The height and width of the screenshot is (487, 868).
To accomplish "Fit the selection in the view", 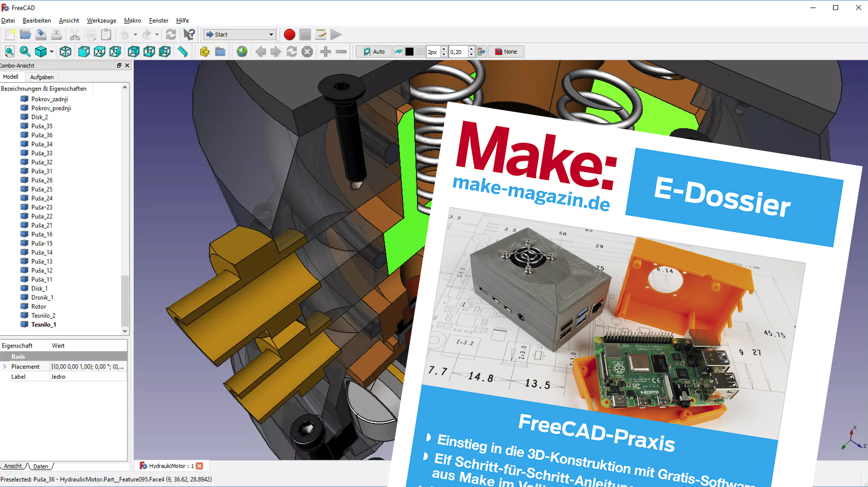I will point(25,52).
